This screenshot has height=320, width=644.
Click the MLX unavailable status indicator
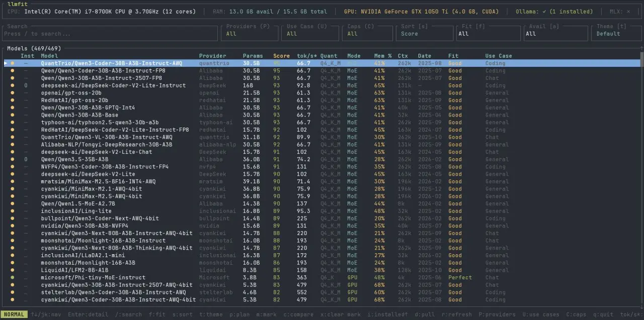coord(619,11)
